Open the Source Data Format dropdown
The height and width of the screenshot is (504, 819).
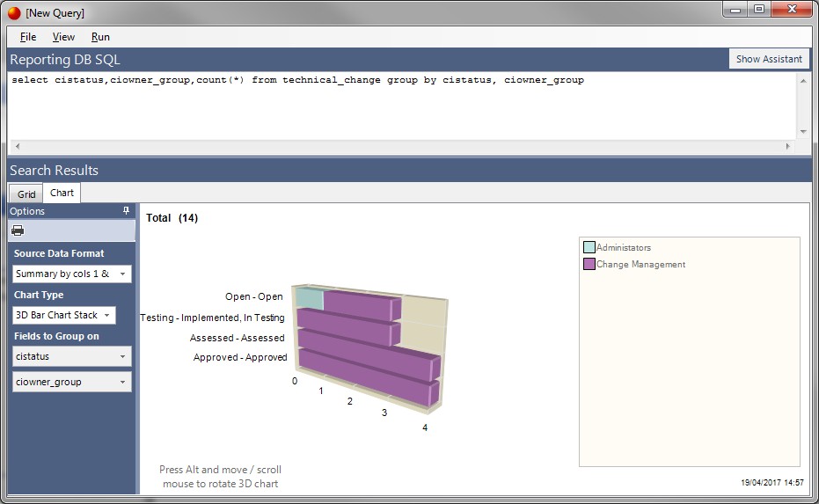coord(72,274)
